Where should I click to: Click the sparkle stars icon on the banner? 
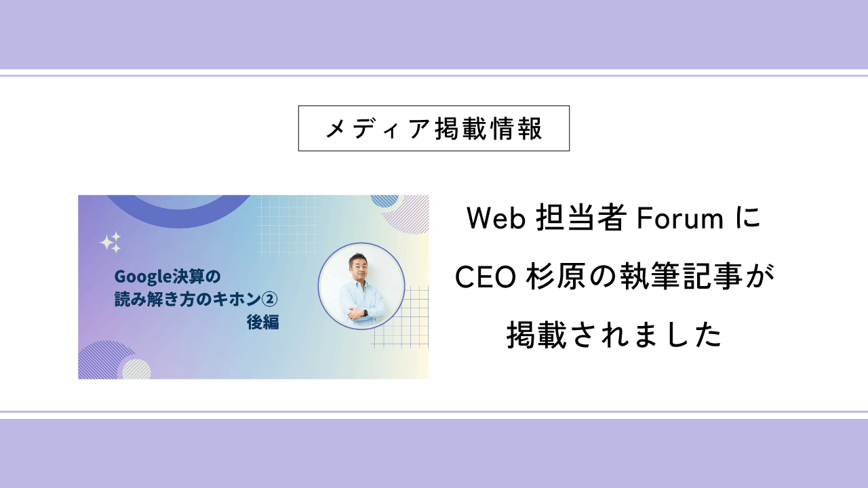[x=111, y=242]
